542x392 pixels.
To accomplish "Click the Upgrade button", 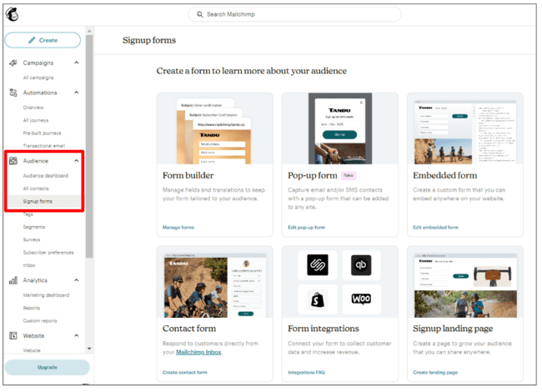I will pyautogui.click(x=47, y=367).
